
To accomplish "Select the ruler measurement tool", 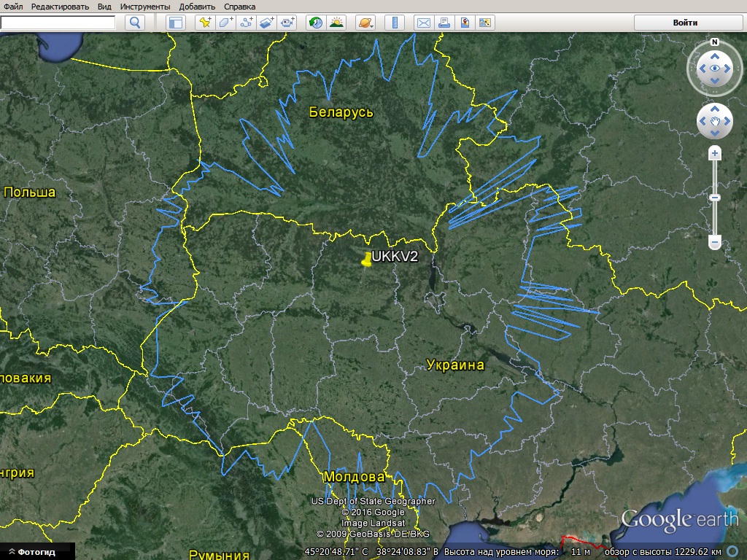I will pyautogui.click(x=394, y=23).
